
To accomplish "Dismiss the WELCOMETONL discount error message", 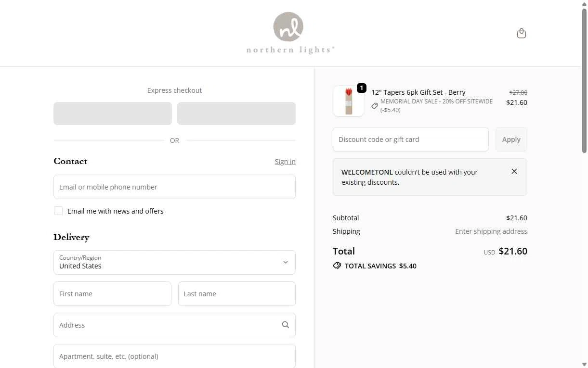I will point(514,171).
